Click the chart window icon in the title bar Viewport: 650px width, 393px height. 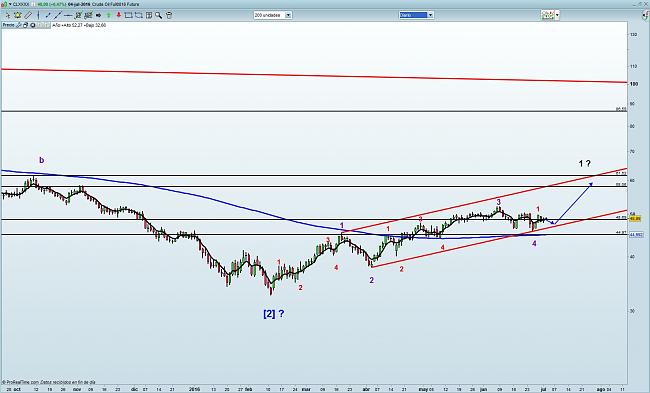[x=4, y=5]
